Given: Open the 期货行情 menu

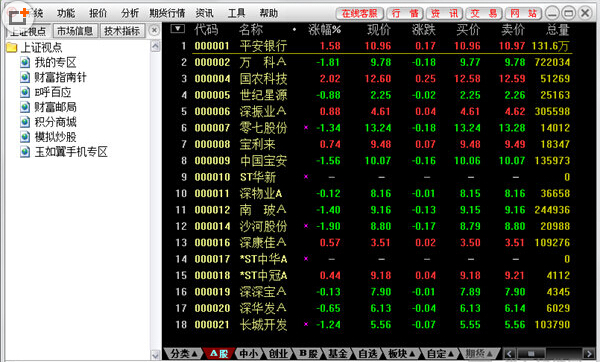Looking at the screenshot, I should pyautogui.click(x=167, y=13).
